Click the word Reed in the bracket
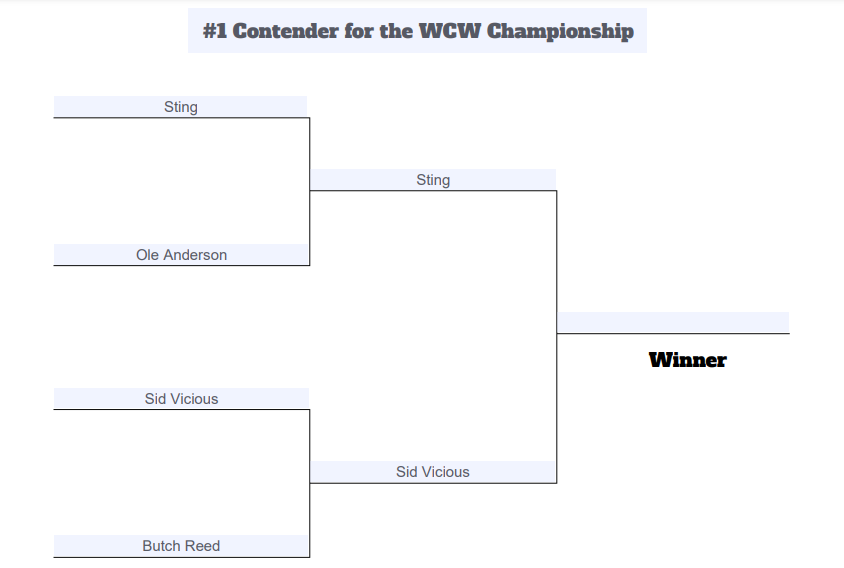This screenshot has height=568, width=844. [x=204, y=546]
